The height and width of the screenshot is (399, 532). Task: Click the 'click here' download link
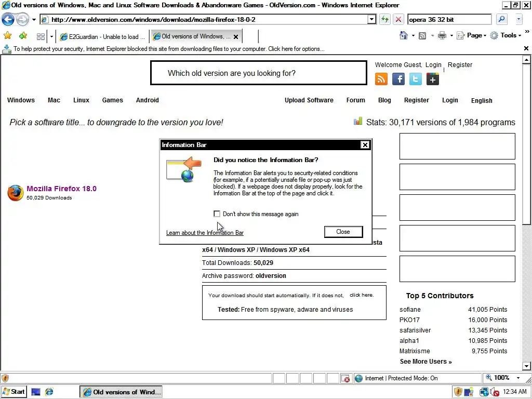pyautogui.click(x=362, y=295)
